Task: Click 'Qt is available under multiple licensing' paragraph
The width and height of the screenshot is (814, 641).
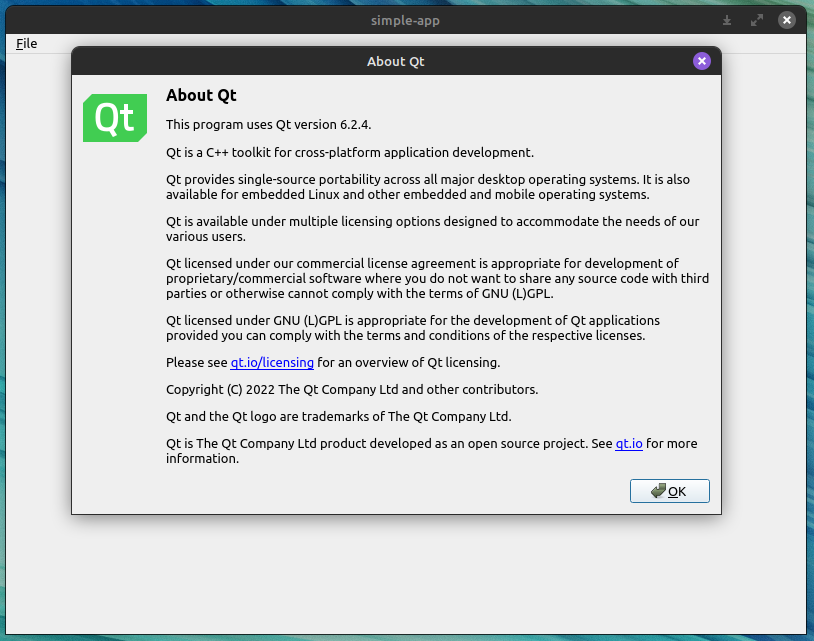Action: click(x=432, y=229)
